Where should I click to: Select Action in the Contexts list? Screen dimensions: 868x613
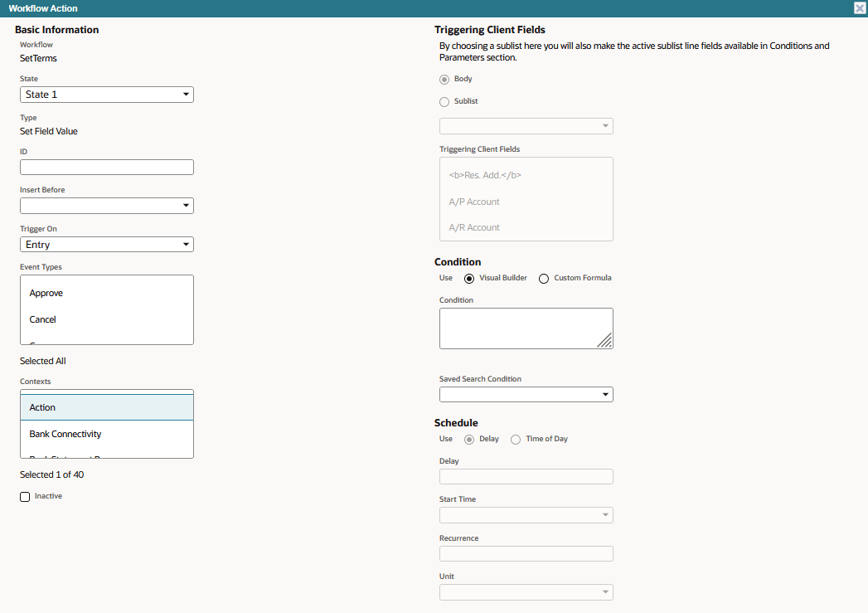43,407
